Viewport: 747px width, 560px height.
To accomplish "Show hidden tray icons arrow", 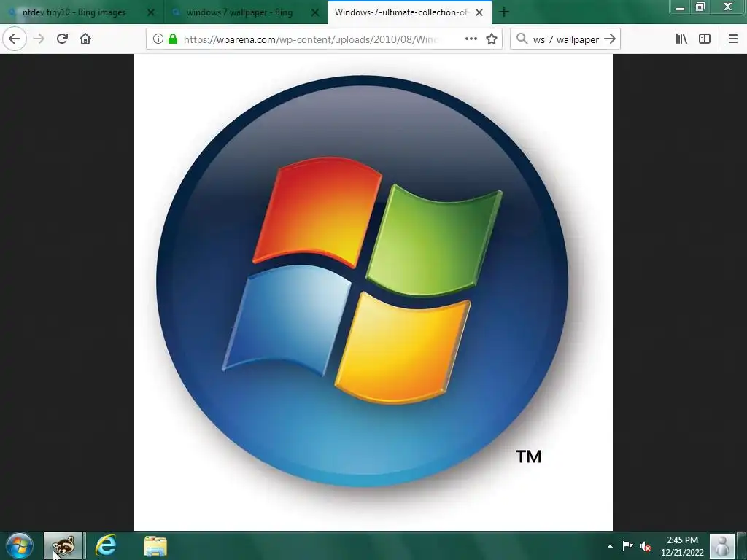I will point(610,546).
